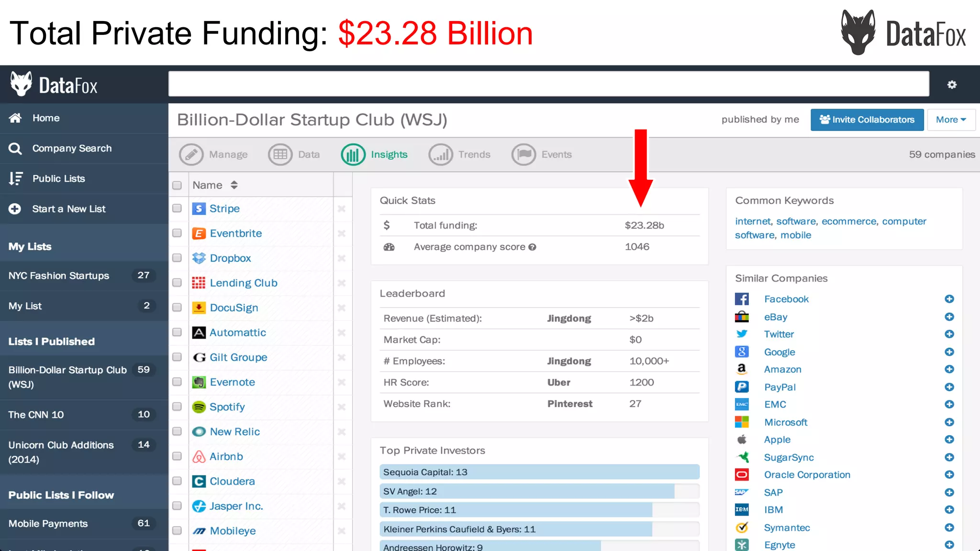Image resolution: width=980 pixels, height=551 pixels.
Task: Add Twitter using its plus icon
Action: (x=949, y=334)
